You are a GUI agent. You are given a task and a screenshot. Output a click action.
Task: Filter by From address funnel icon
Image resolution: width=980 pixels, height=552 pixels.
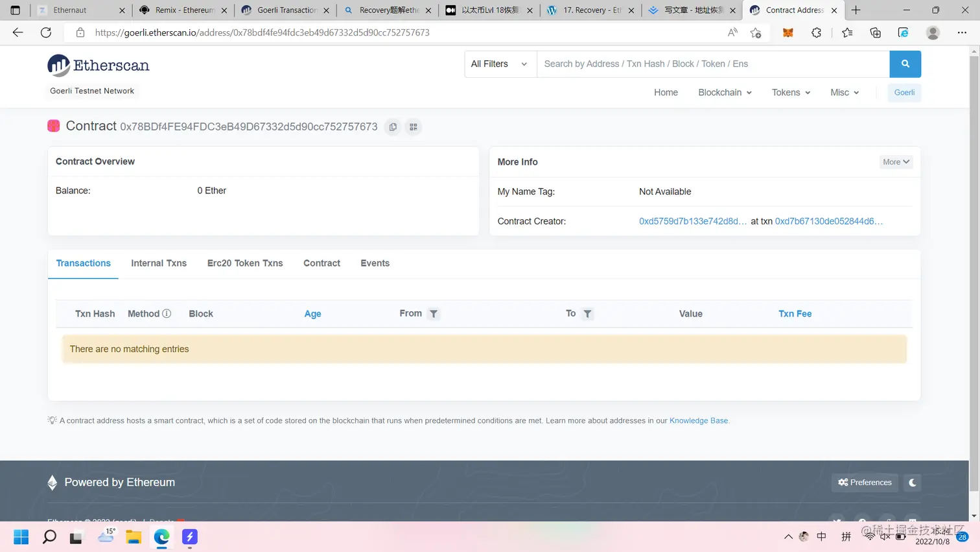(434, 314)
